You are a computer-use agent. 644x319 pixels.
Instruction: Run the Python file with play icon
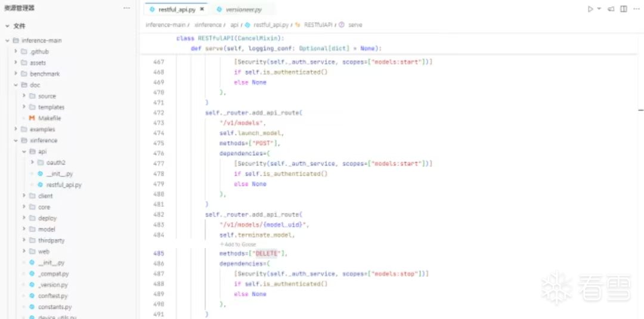click(590, 9)
